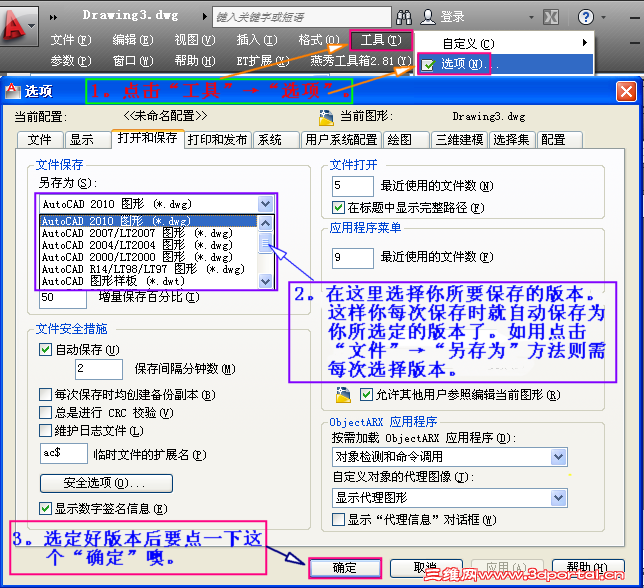The image size is (644, 588).
Task: Click the 安全选项(O)... button
Action: coord(106,483)
